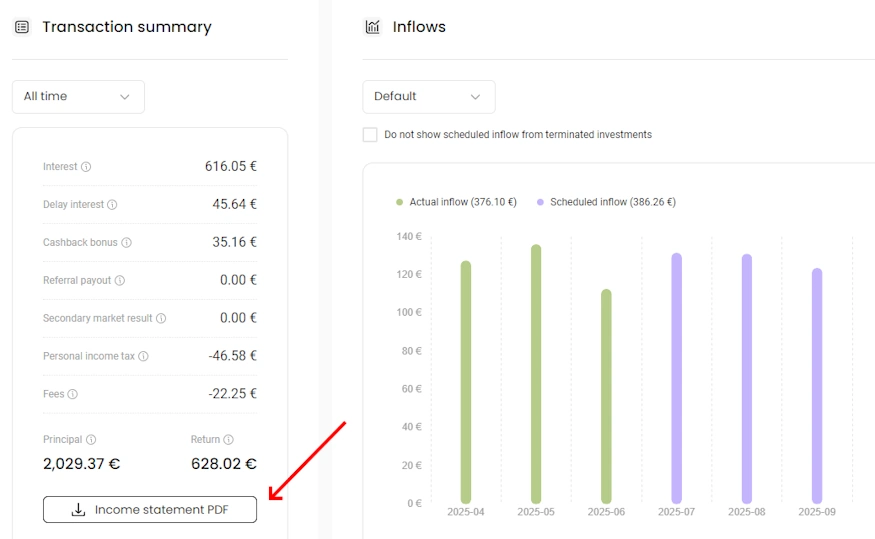
Task: Click the info icon next to Fees
Action: pyautogui.click(x=73, y=395)
